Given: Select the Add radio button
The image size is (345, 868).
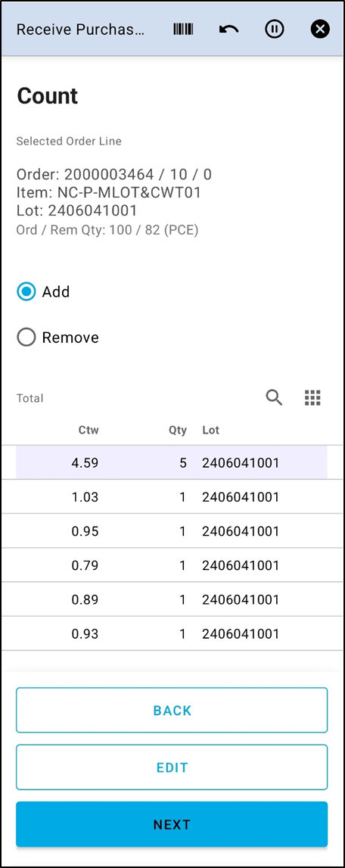Looking at the screenshot, I should pos(26,291).
